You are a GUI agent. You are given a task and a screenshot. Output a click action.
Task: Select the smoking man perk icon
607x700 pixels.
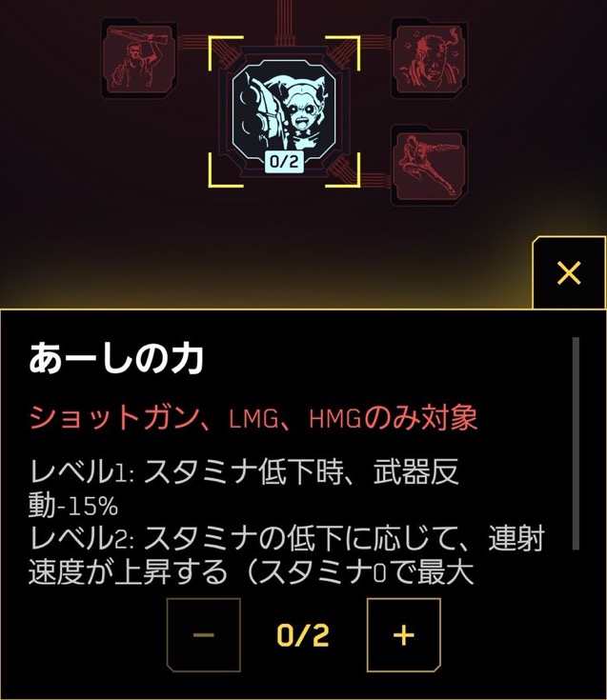(429, 58)
